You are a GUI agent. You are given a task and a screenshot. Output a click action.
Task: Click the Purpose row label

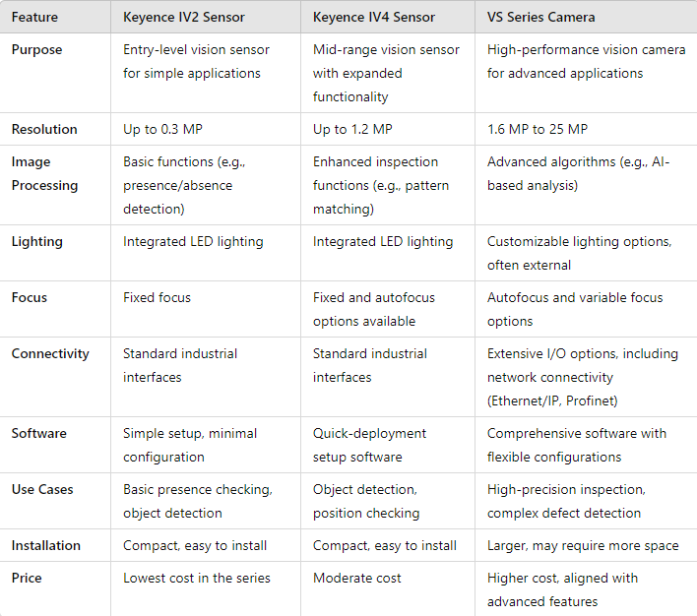(36, 49)
